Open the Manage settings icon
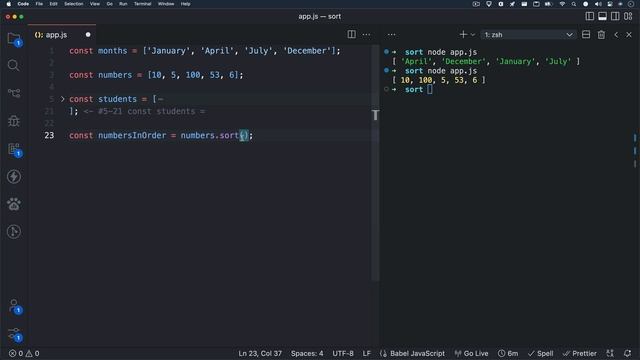The height and width of the screenshot is (360, 640). point(14,334)
